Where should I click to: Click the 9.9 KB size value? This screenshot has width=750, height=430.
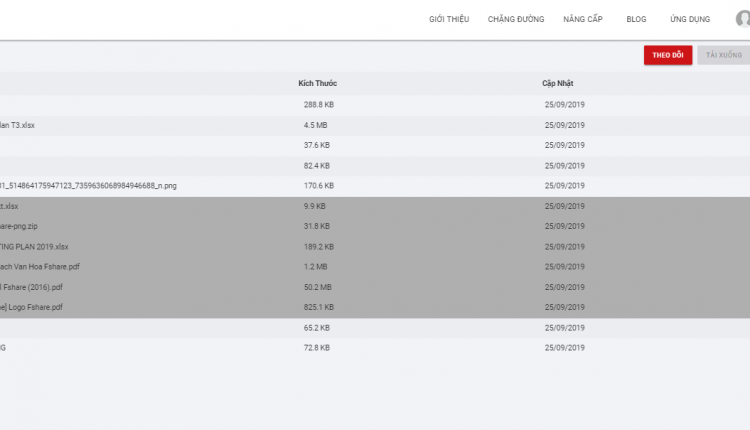[x=314, y=206]
